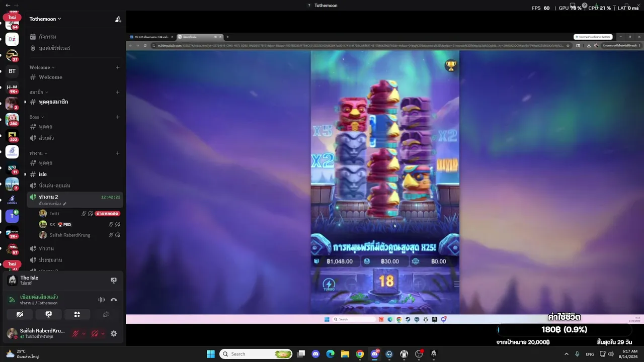Open the H-M server icon with 9K+ badge
The height and width of the screenshot is (362, 644).
pyautogui.click(x=12, y=87)
